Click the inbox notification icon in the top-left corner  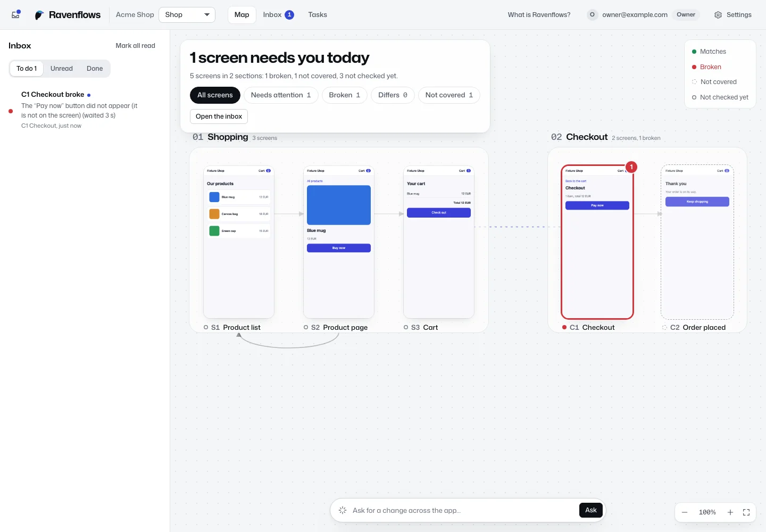point(16,14)
